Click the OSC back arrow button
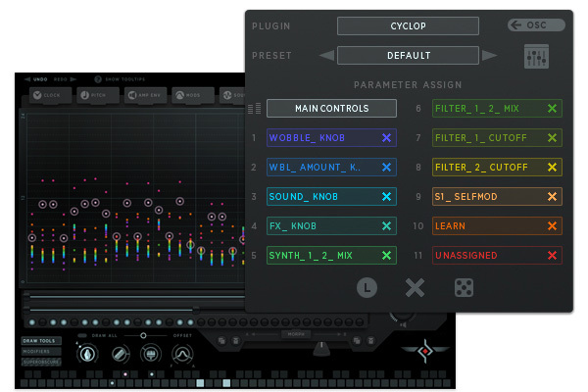588x392 pixels. [536, 25]
